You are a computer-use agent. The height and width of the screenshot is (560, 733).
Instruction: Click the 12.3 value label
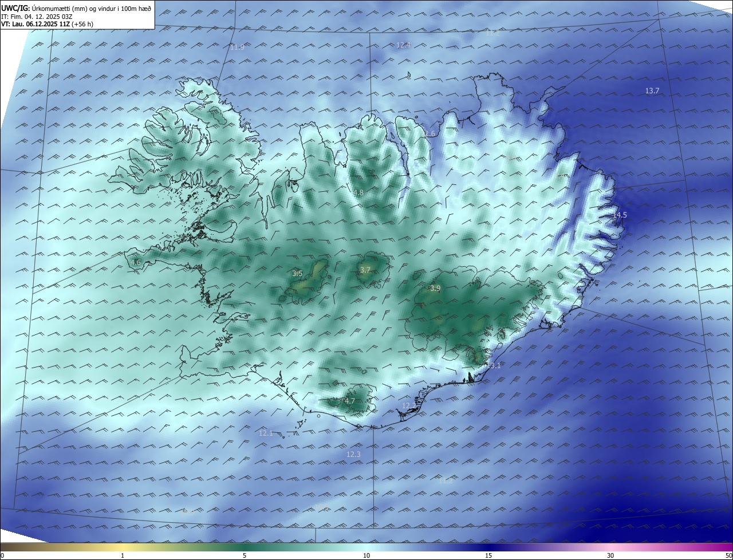point(354,455)
